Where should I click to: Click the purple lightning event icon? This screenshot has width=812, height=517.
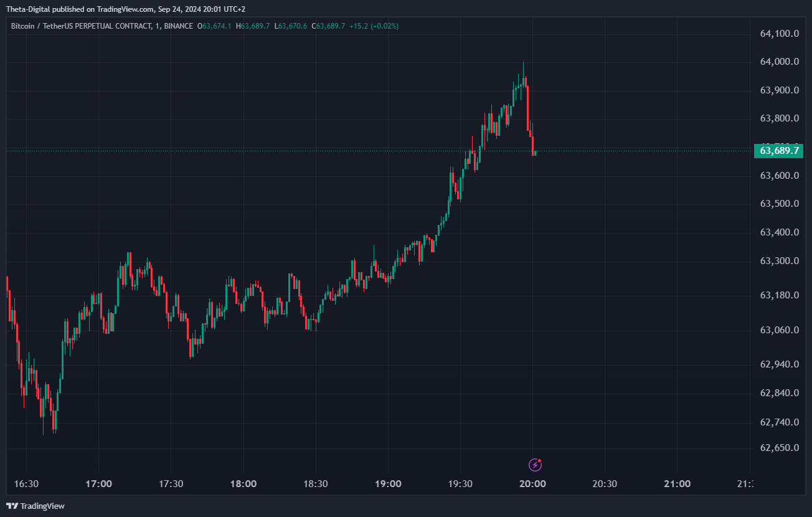(535, 464)
